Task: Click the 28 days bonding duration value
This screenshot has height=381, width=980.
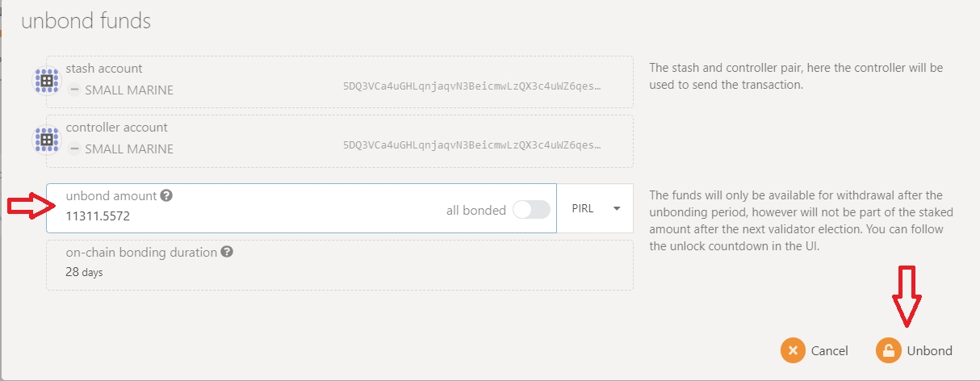Action: point(84,272)
